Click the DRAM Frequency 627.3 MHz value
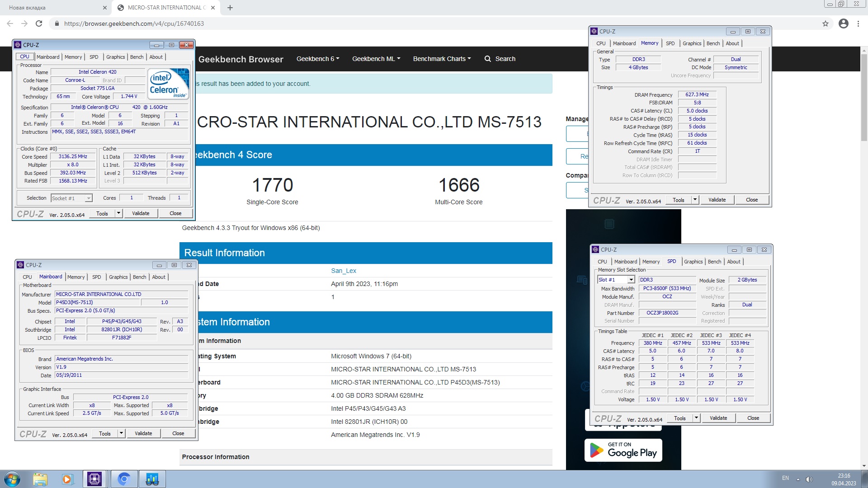The image size is (868, 488). (x=697, y=94)
